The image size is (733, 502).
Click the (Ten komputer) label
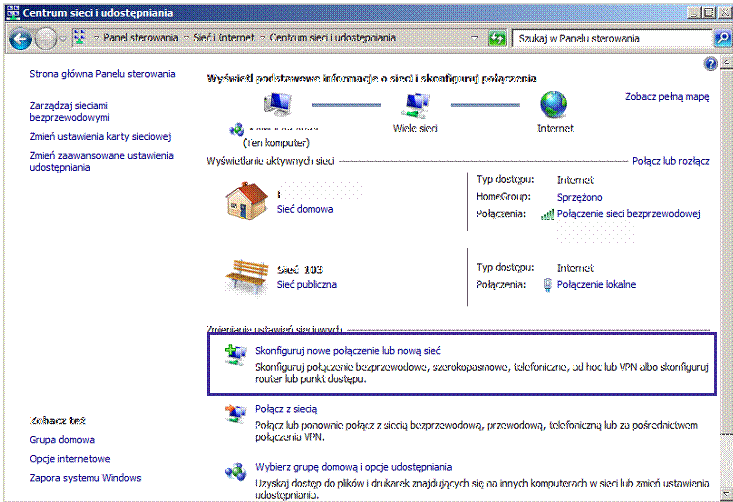click(x=276, y=143)
